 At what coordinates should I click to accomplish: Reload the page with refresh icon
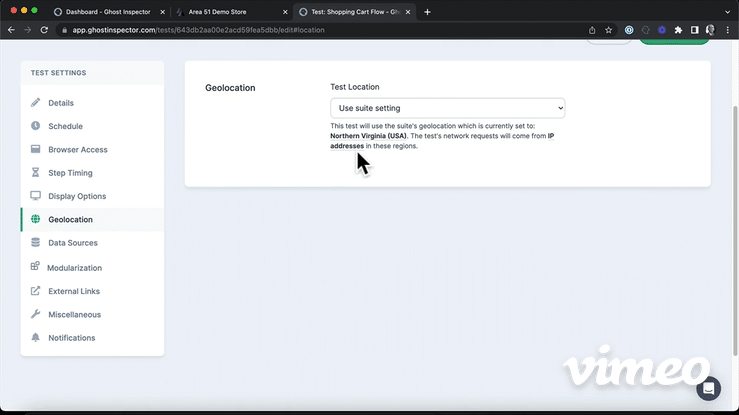44,30
